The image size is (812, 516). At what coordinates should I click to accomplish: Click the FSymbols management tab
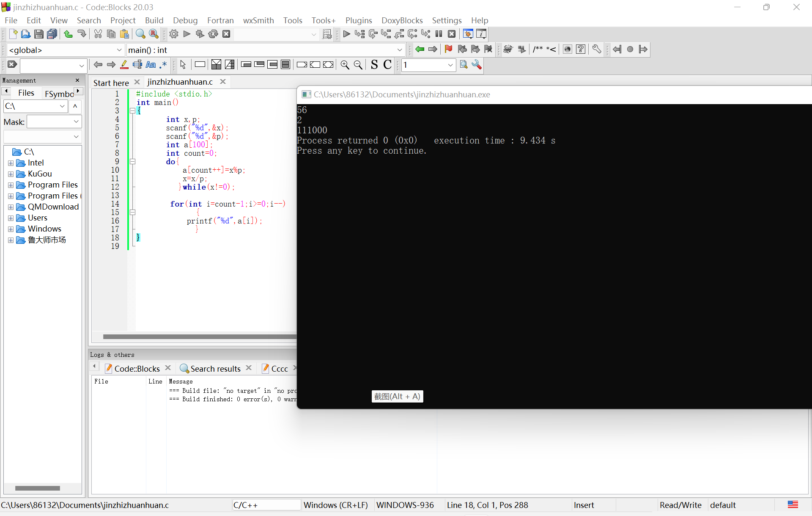coord(59,94)
